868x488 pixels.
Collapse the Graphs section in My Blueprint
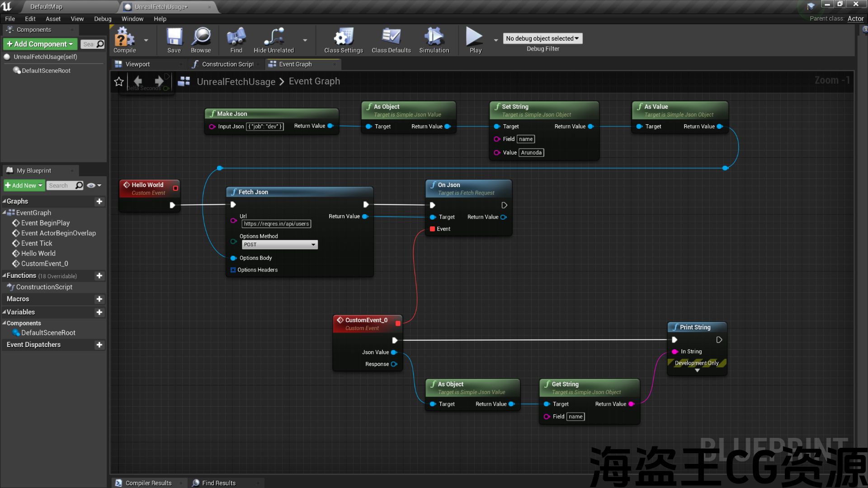point(5,202)
